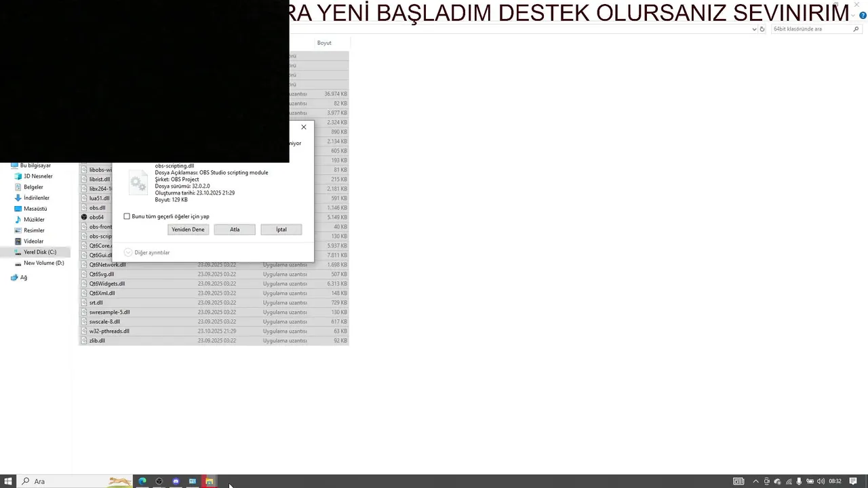
Task: Open Masaüstü in the navigation pane
Action: [35, 209]
